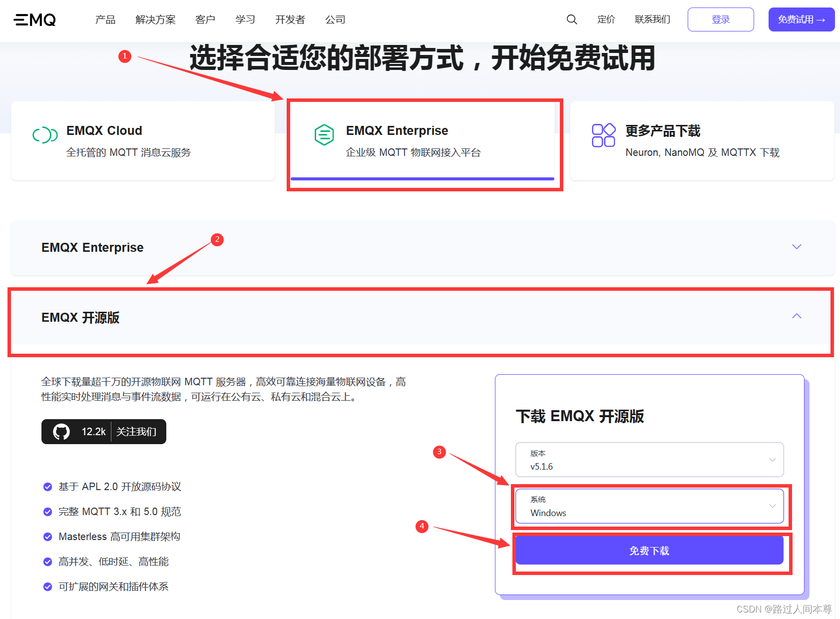The height and width of the screenshot is (619, 840).
Task: Click the 高并发、低时延、高性能 text
Action: click(113, 562)
